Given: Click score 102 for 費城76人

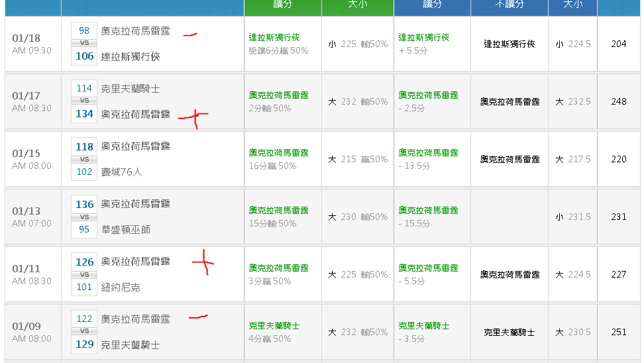Looking at the screenshot, I should point(84,172).
